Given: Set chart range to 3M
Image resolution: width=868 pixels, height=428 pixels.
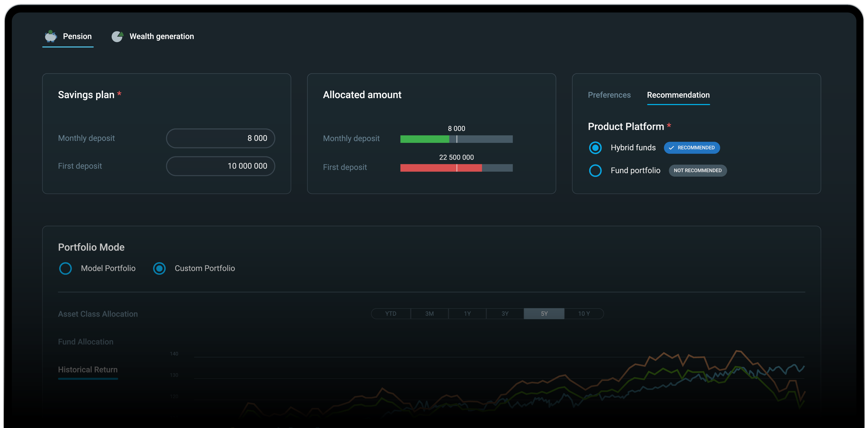Looking at the screenshot, I should click(430, 313).
